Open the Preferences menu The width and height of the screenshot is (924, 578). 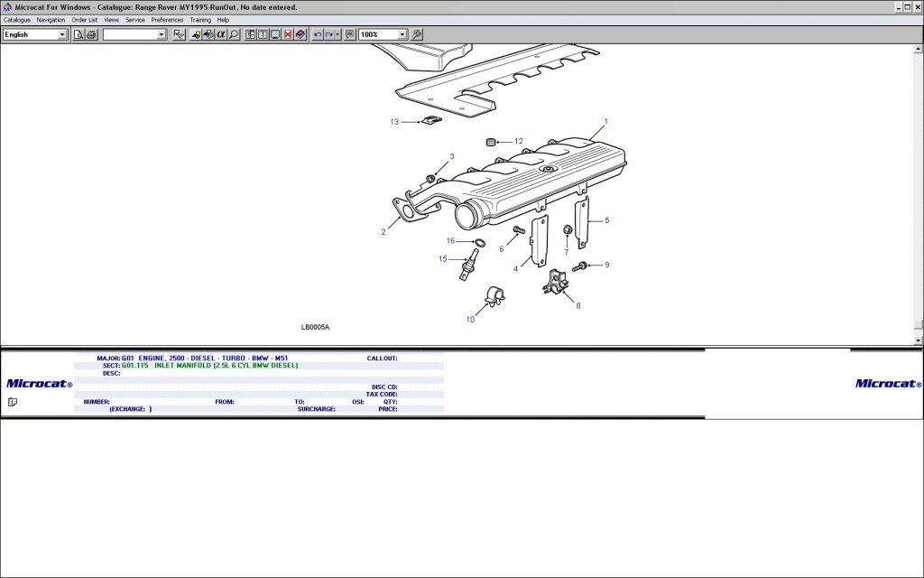pos(167,20)
